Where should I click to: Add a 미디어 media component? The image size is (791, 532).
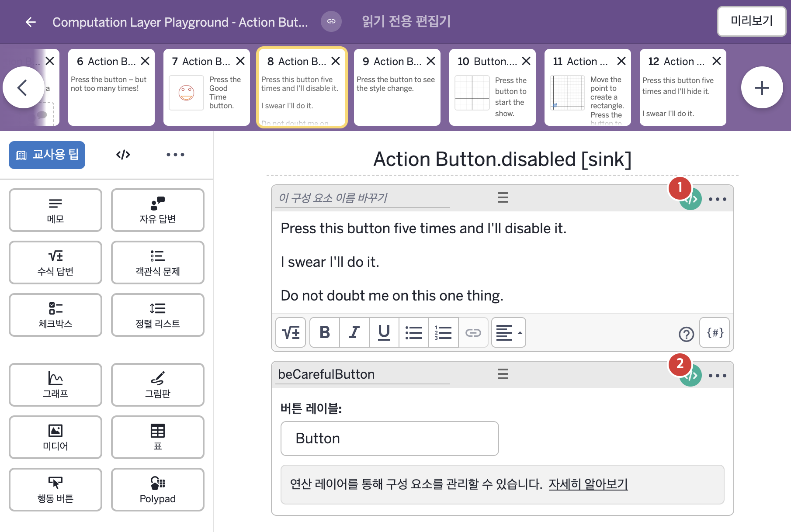[56, 437]
